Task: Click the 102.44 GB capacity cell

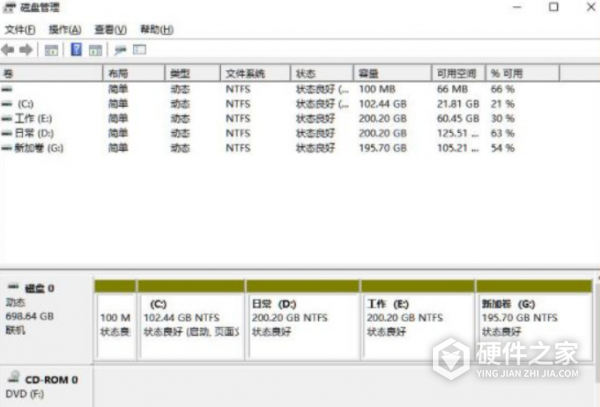Action: click(x=383, y=104)
